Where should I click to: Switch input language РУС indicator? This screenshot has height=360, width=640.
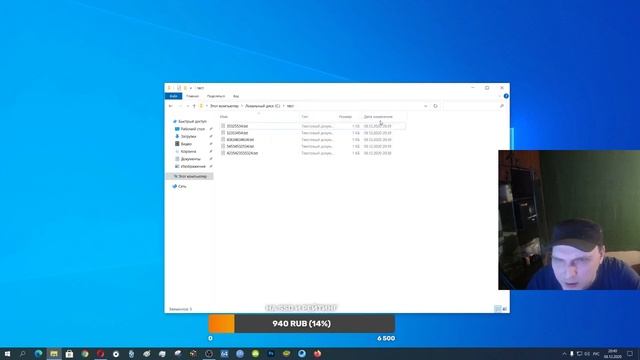point(596,354)
